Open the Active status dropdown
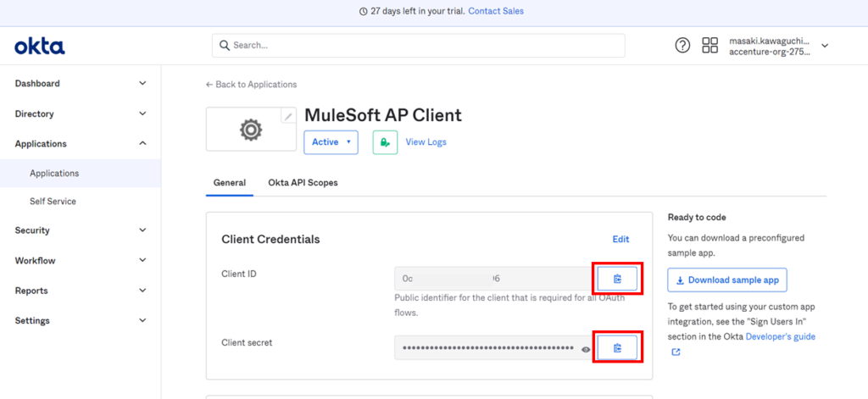This screenshot has width=868, height=399. click(x=331, y=142)
